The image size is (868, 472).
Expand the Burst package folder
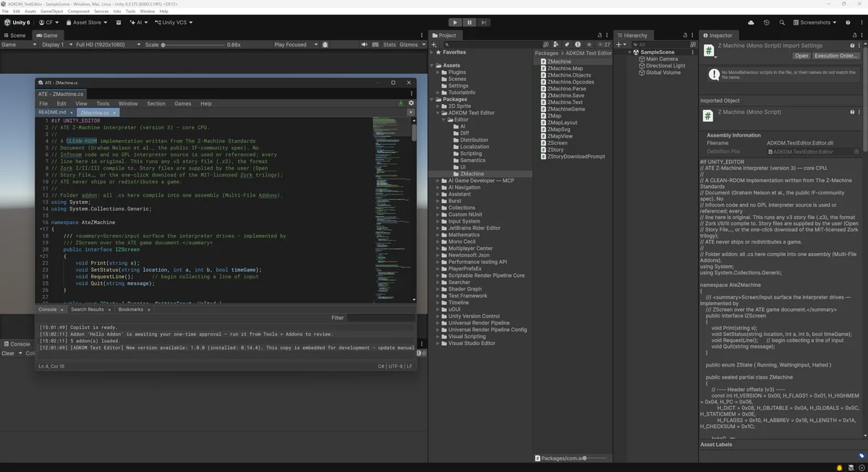[438, 201]
